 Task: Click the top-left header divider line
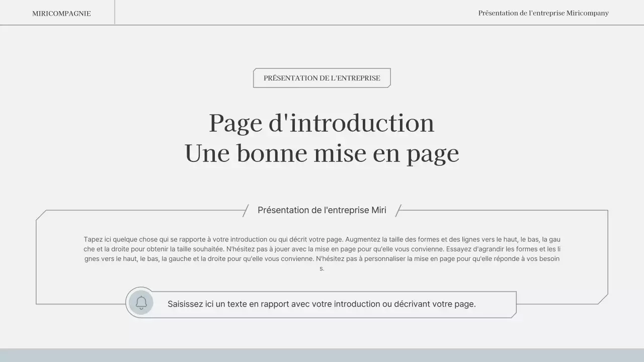(x=115, y=12)
